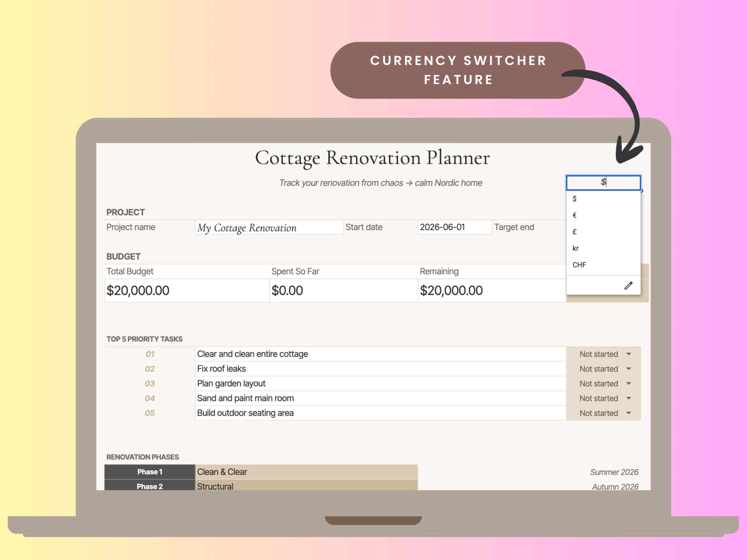Click the Remaining value $20,000.00
Screen dimensions: 747x560
click(492, 290)
